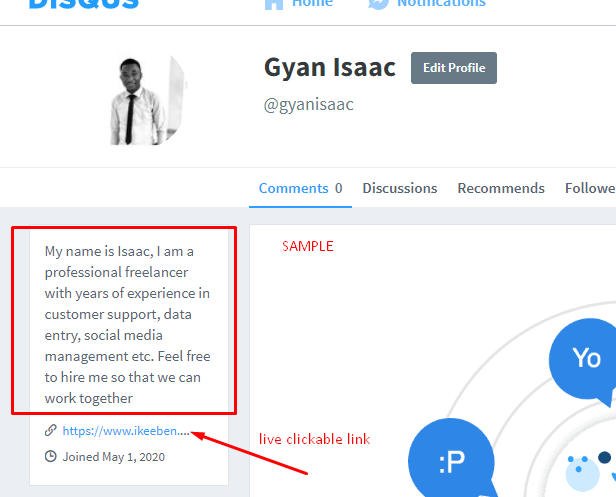Click the bio text about Isaac
The height and width of the screenshot is (497, 616).
(127, 325)
